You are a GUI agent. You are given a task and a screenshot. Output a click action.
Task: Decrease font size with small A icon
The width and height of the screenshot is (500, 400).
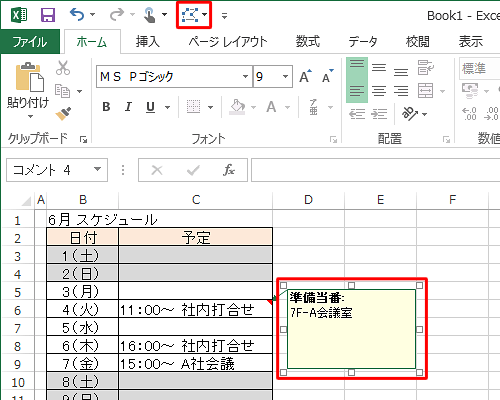click(328, 76)
